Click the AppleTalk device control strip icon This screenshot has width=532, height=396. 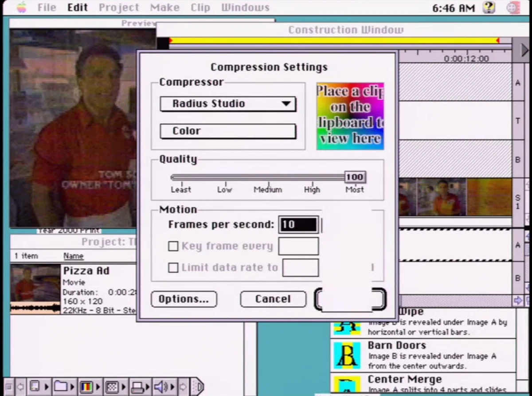35,386
